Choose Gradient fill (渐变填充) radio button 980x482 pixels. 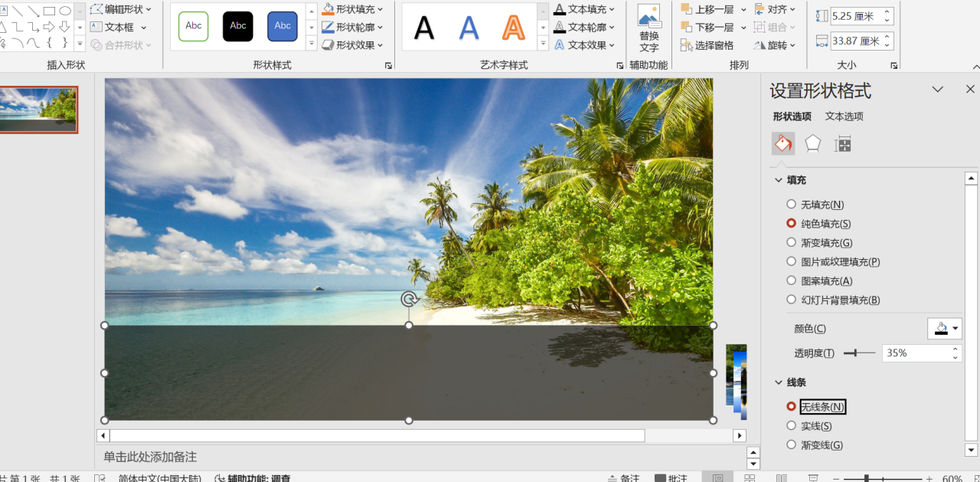click(x=792, y=243)
